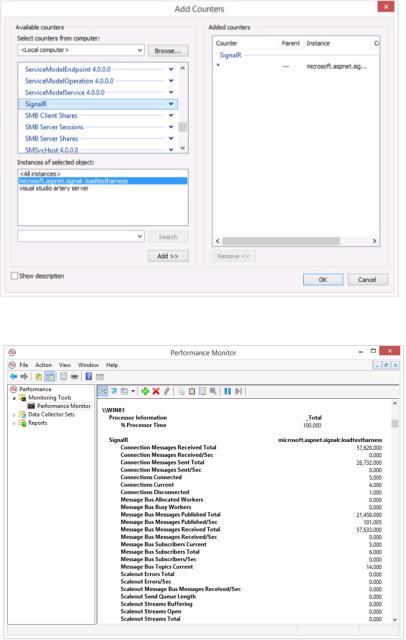This screenshot has width=406, height=640.
Task: Click the Remove << button
Action: click(233, 256)
